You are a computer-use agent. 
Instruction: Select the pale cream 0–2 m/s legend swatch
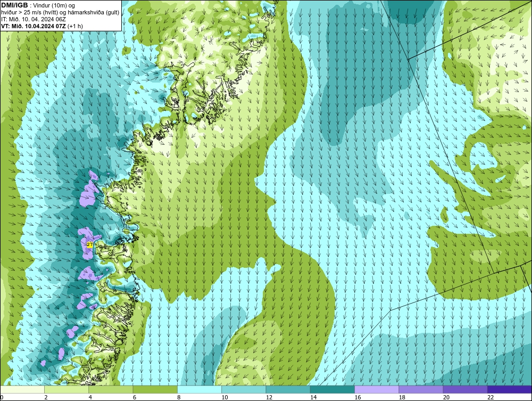[x=22, y=389]
